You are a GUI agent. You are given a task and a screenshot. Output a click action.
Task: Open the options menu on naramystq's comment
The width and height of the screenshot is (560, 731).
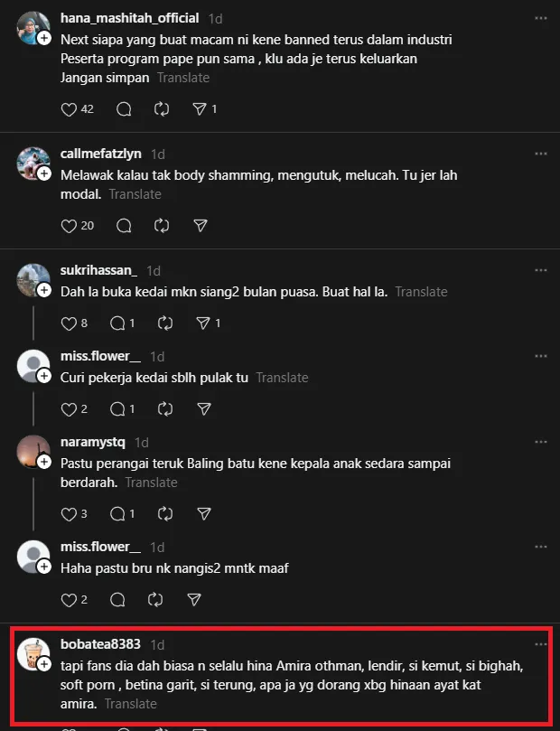point(540,441)
